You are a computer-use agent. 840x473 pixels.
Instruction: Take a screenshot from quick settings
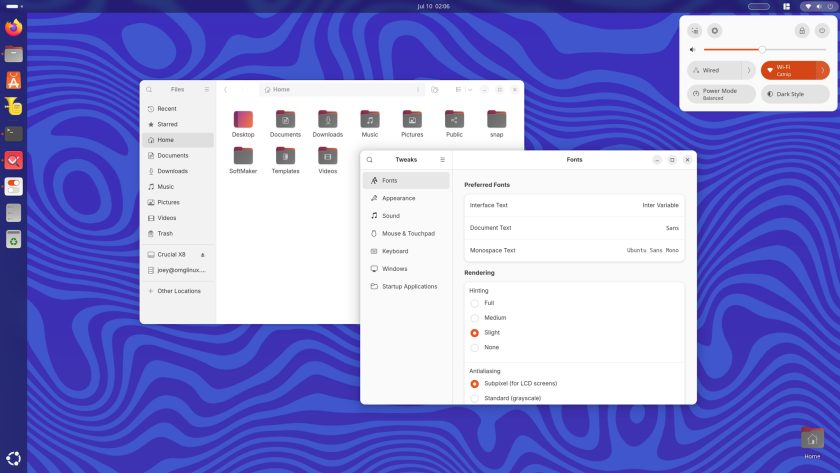[695, 31]
